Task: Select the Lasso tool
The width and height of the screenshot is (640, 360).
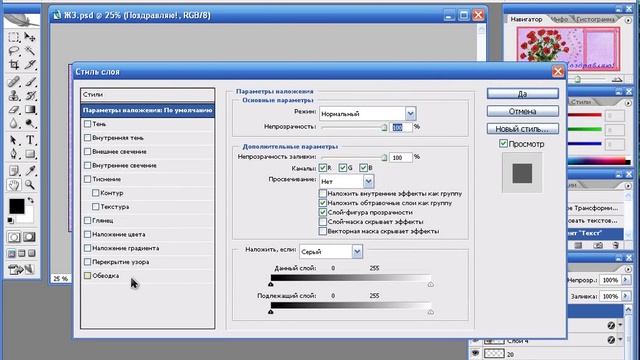Action: (14, 51)
